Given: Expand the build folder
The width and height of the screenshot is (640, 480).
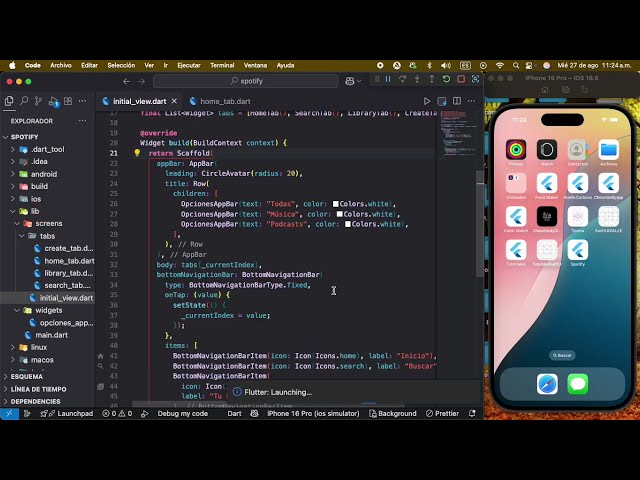Looking at the screenshot, I should (48, 186).
